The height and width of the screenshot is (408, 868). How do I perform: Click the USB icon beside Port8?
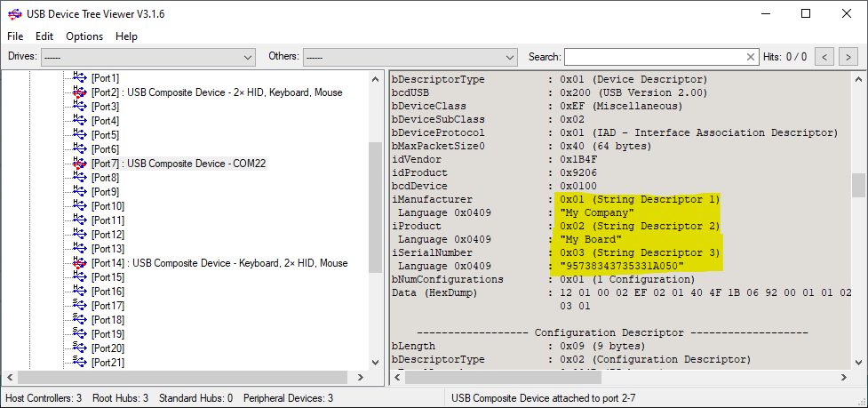click(80, 177)
